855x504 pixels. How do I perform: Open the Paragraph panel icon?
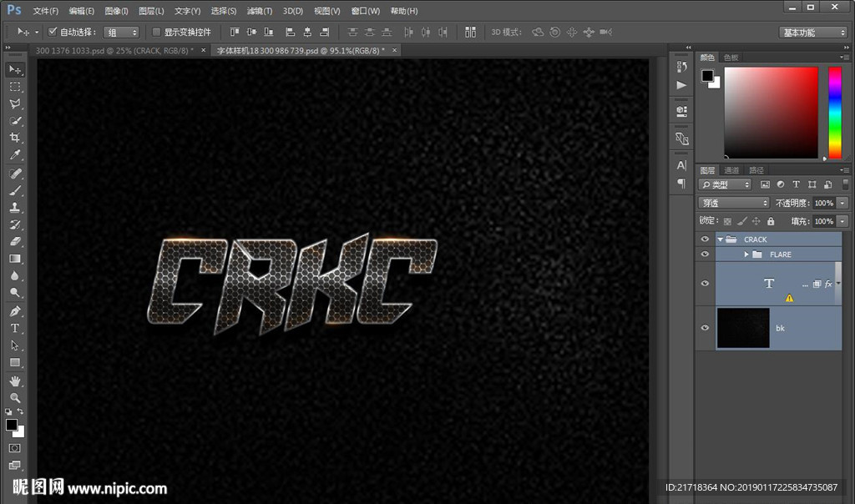coord(681,184)
